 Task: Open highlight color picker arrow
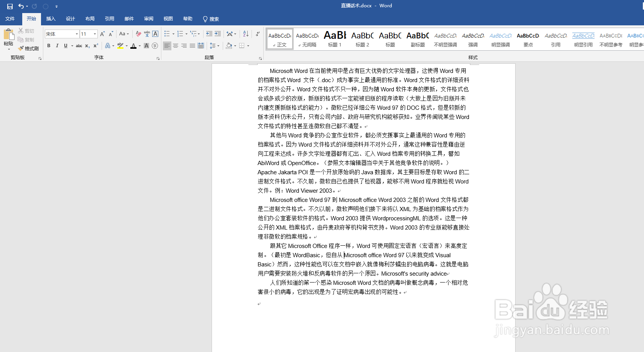[127, 46]
